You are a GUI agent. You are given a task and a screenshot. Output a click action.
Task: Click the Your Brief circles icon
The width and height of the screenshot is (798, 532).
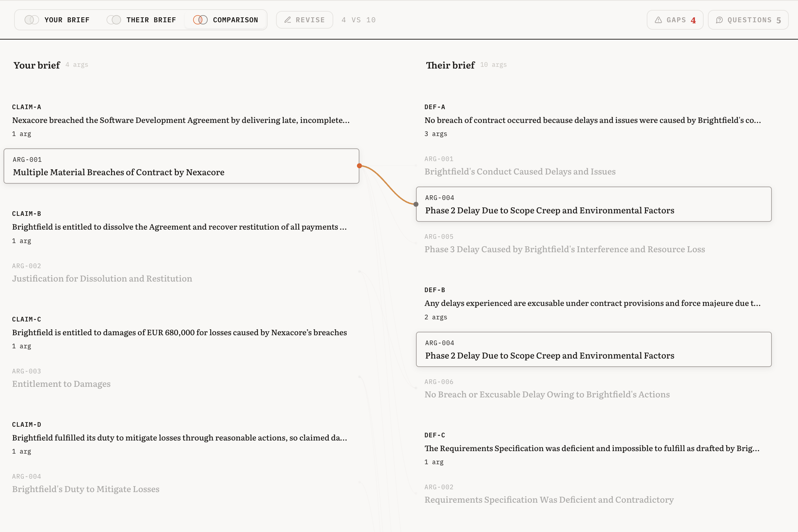[31, 20]
